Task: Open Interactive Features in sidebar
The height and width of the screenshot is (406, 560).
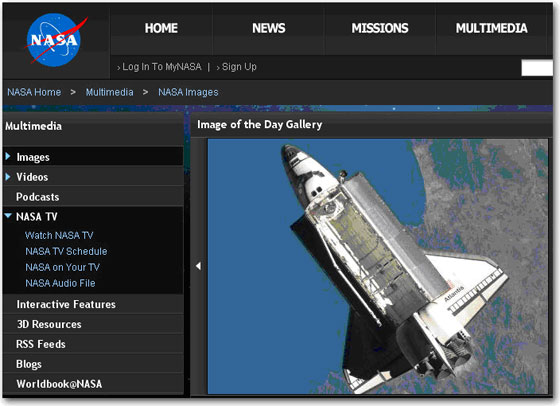Action: (x=66, y=304)
